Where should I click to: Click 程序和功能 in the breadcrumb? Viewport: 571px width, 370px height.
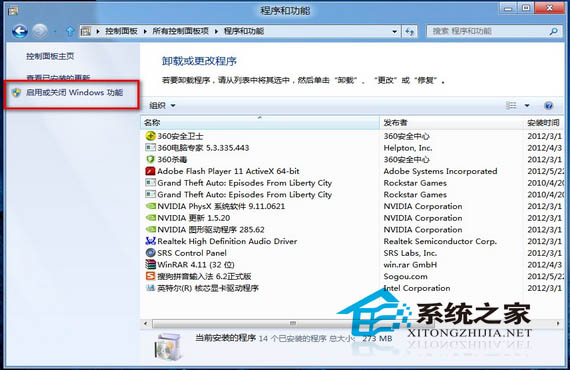click(244, 31)
